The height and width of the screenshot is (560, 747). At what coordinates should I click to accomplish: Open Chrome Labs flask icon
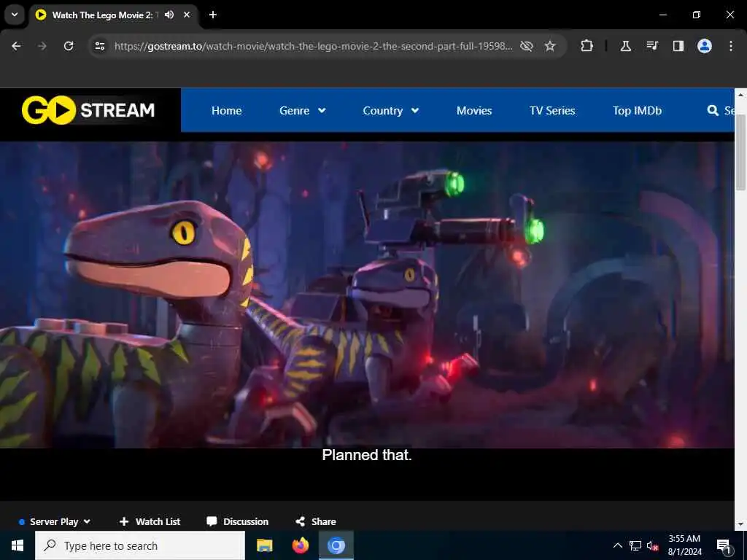(625, 46)
